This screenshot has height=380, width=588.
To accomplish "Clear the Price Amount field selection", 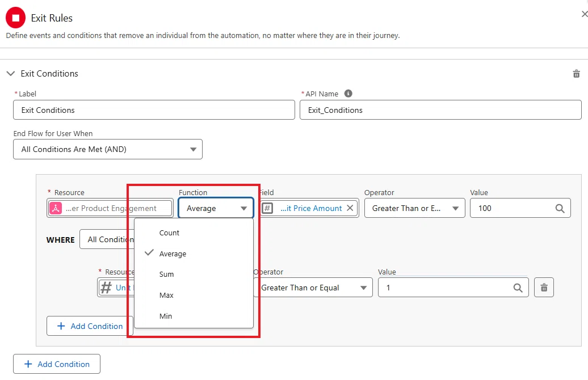I will click(350, 208).
